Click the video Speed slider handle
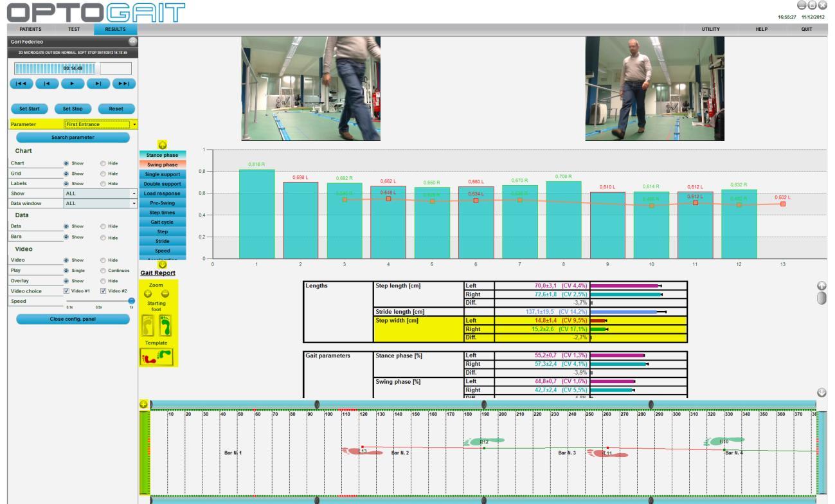The width and height of the screenshot is (835, 504). pos(131,300)
